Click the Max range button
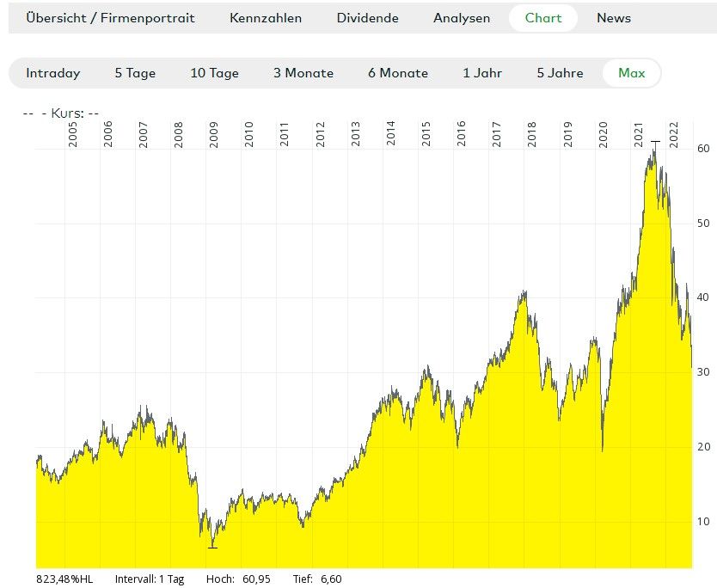The image size is (717, 588). (632, 73)
